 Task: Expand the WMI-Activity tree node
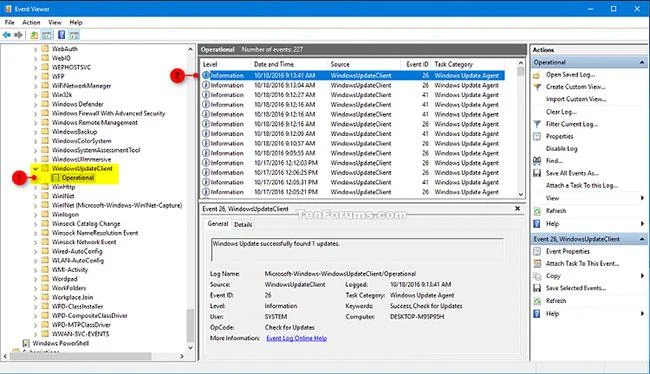click(36, 270)
